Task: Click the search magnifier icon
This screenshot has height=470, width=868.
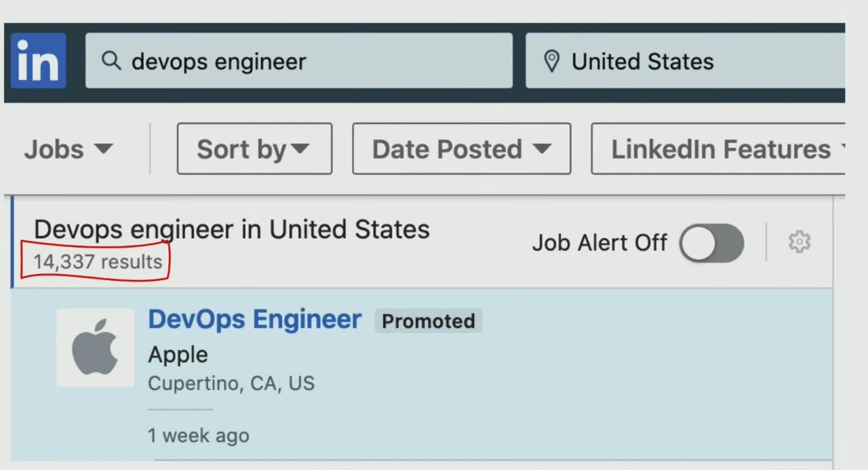Action: (111, 61)
